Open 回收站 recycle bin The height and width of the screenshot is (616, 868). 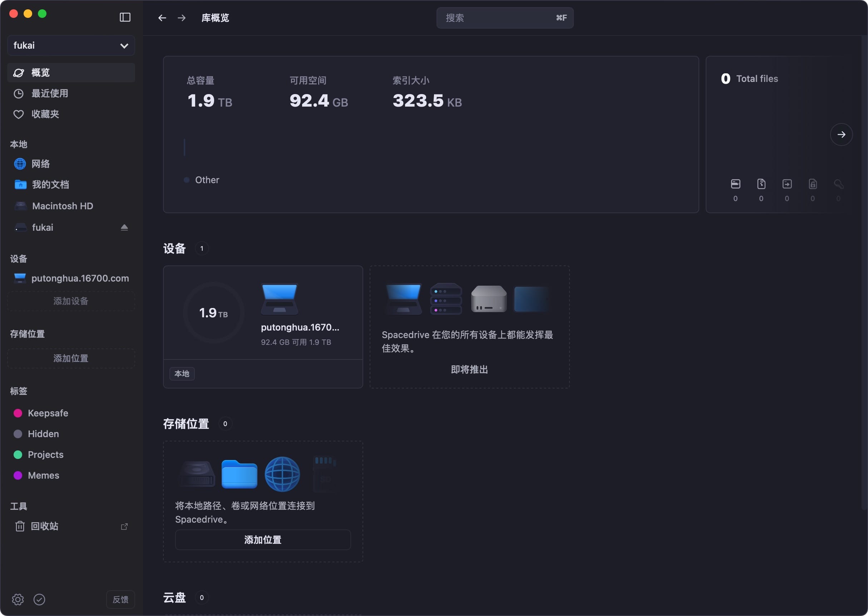[71, 527]
